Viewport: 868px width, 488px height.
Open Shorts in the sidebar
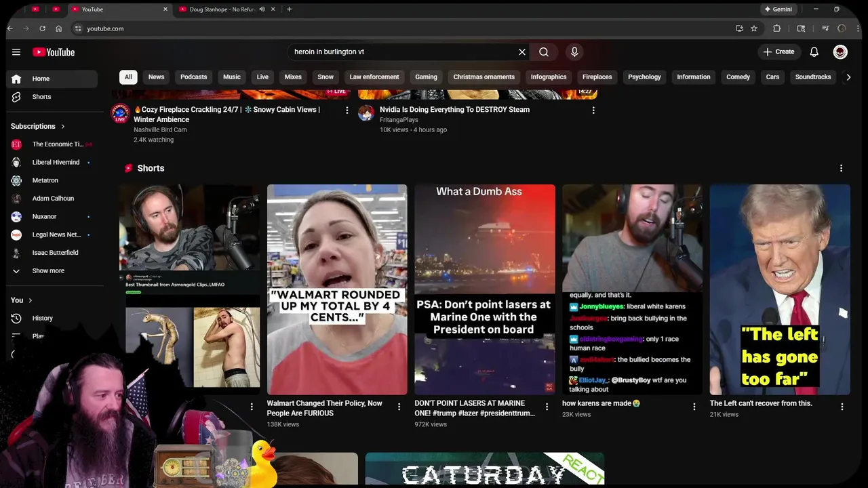click(x=52, y=97)
